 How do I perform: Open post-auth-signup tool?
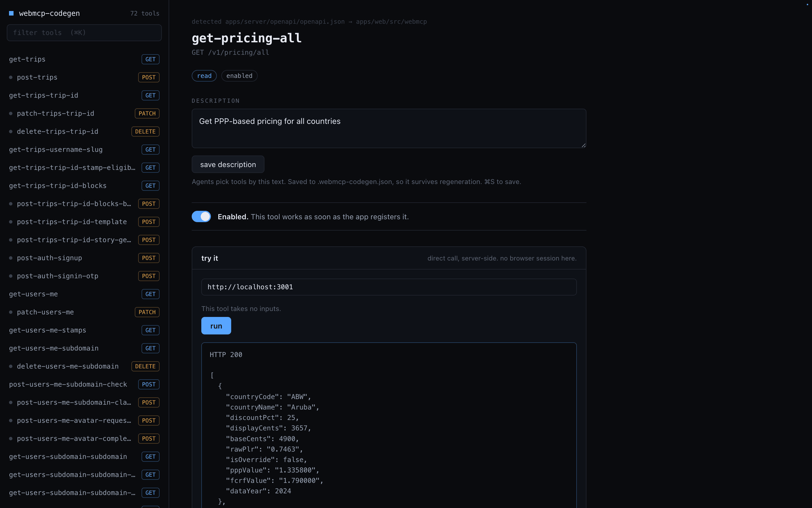coord(84,258)
